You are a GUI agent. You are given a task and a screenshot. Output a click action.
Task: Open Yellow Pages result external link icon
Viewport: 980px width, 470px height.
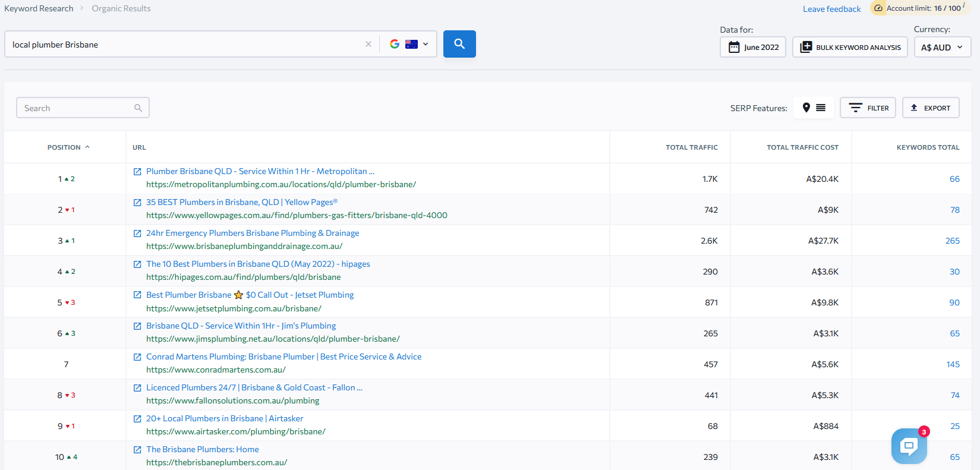(x=137, y=203)
